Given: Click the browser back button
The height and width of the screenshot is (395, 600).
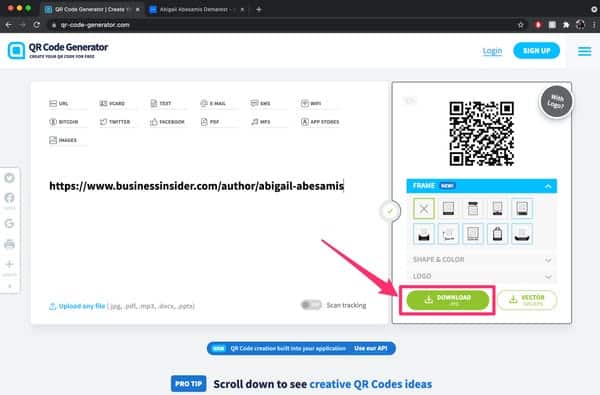Looking at the screenshot, I should pyautogui.click(x=8, y=25).
